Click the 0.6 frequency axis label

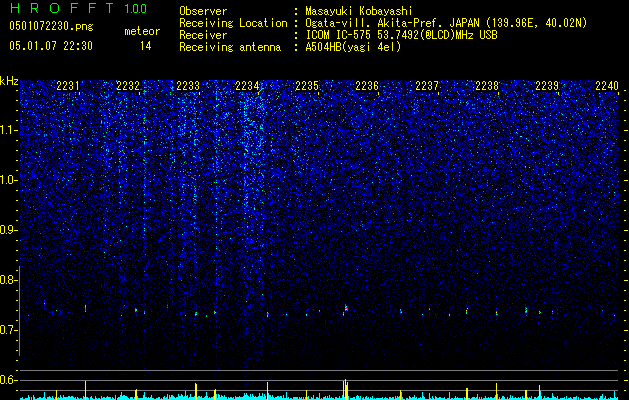pyautogui.click(x=9, y=380)
